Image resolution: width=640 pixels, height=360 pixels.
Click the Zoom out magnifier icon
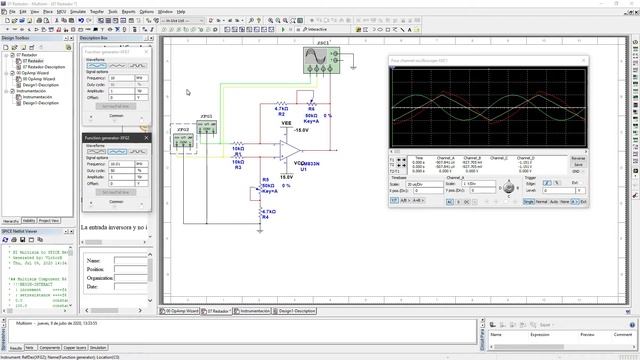pyautogui.click(x=278, y=20)
